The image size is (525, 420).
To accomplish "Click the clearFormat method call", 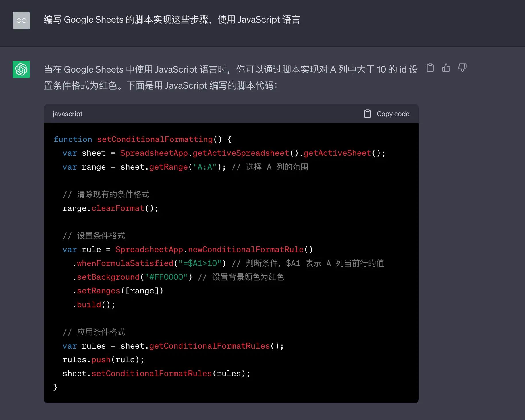I will click(118, 208).
